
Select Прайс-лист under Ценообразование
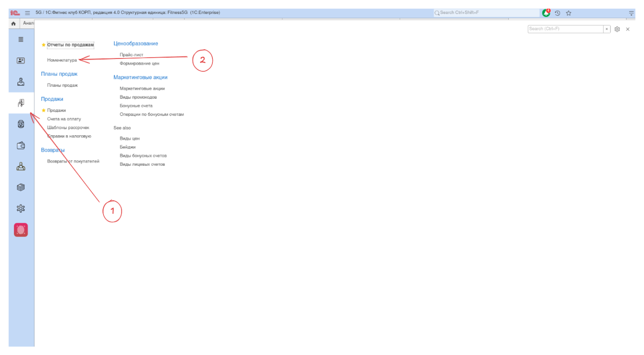[131, 55]
